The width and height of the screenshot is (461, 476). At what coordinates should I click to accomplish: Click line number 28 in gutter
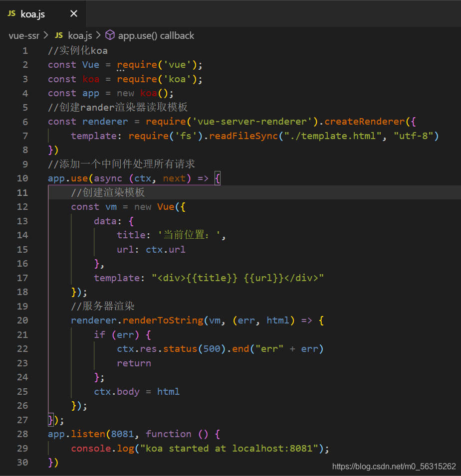(x=22, y=434)
